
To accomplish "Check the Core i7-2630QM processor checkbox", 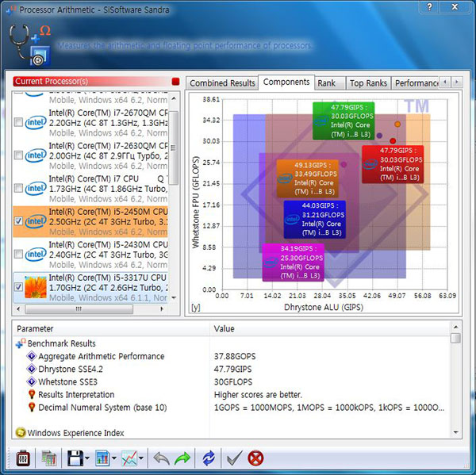I will (x=18, y=155).
